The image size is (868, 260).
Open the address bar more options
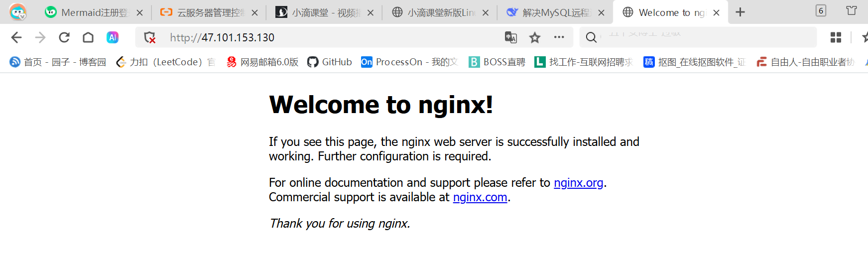point(559,37)
